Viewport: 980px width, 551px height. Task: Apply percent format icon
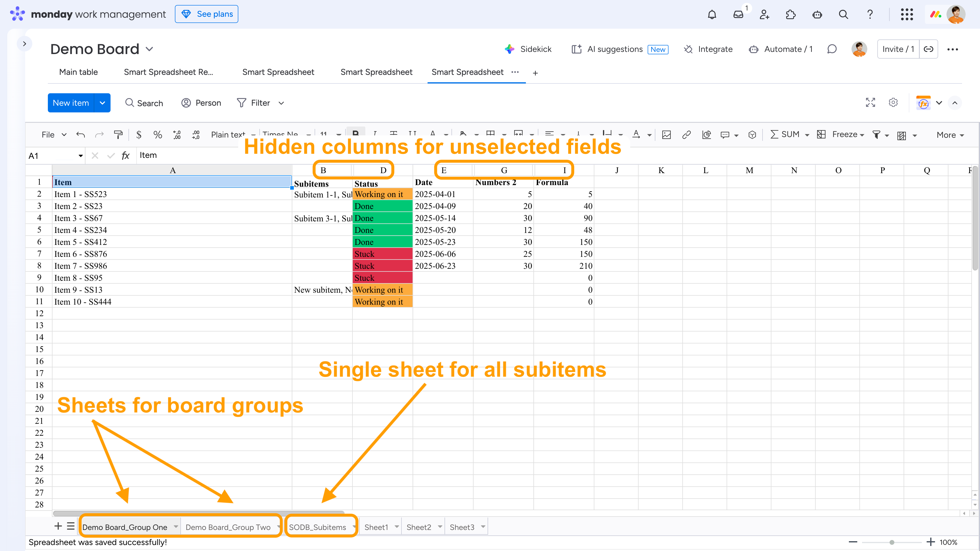tap(157, 135)
